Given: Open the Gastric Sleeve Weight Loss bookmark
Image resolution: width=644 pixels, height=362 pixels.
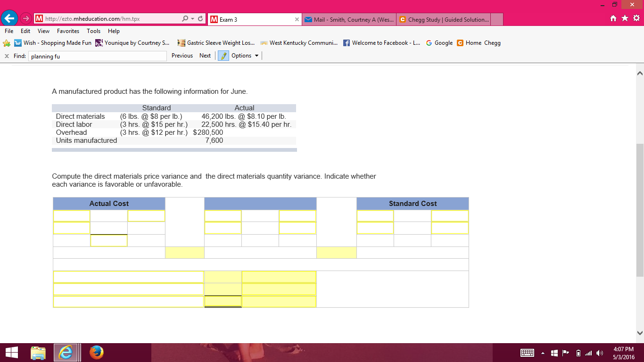Looking at the screenshot, I should click(216, 43).
